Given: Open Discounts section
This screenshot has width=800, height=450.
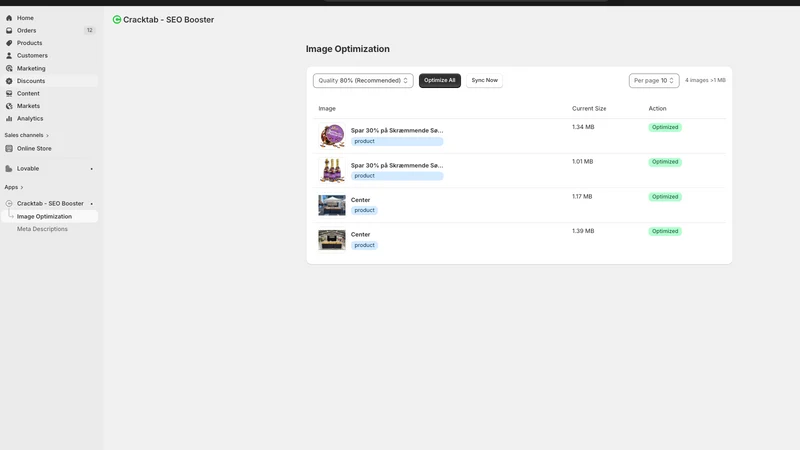Looking at the screenshot, I should click(49, 81).
